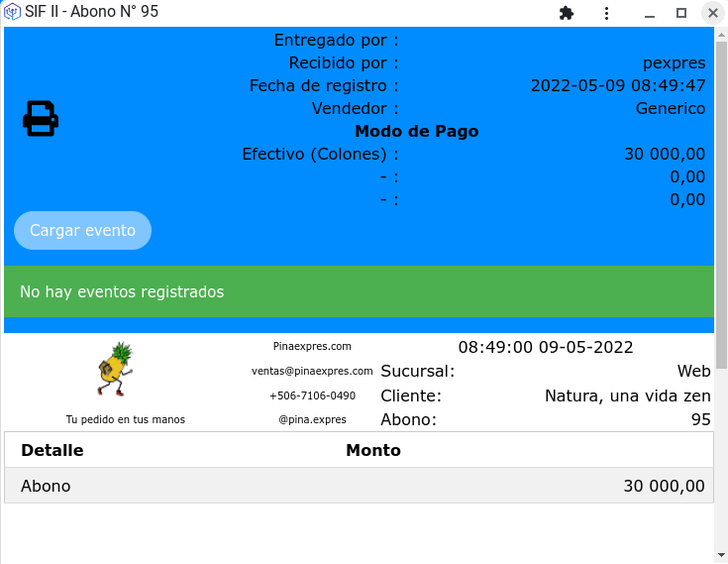Close the Abono N° 95 window

[712, 13]
